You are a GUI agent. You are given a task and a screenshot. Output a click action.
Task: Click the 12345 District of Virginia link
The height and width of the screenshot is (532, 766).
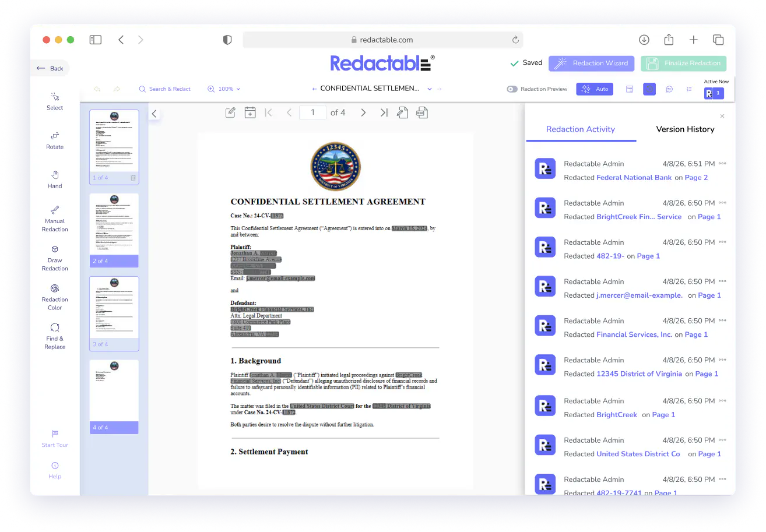click(639, 374)
